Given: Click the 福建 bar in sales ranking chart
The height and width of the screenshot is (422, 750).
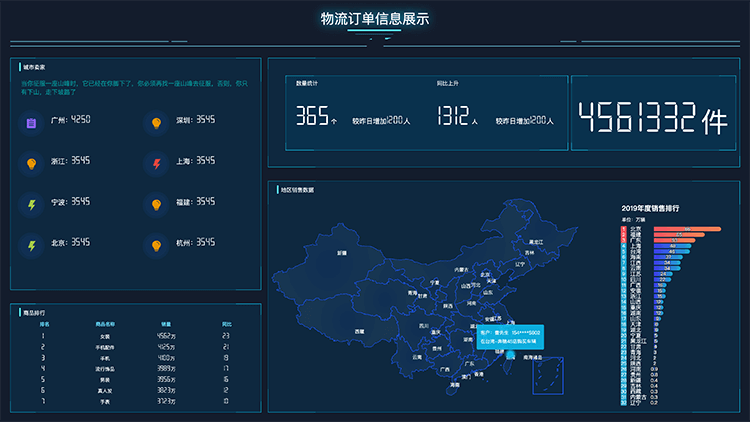Looking at the screenshot, I should coord(679,234).
